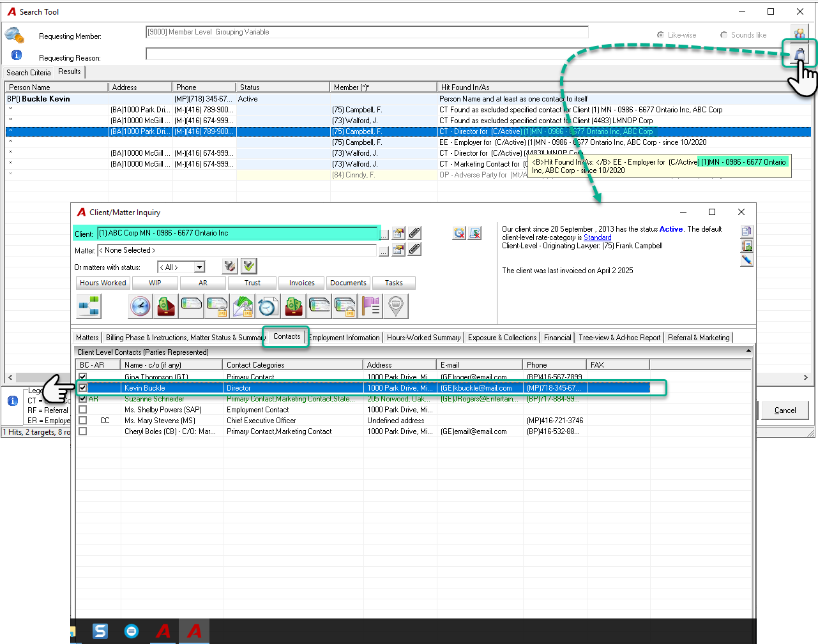Click the notebook export icon beside client summary

[746, 246]
